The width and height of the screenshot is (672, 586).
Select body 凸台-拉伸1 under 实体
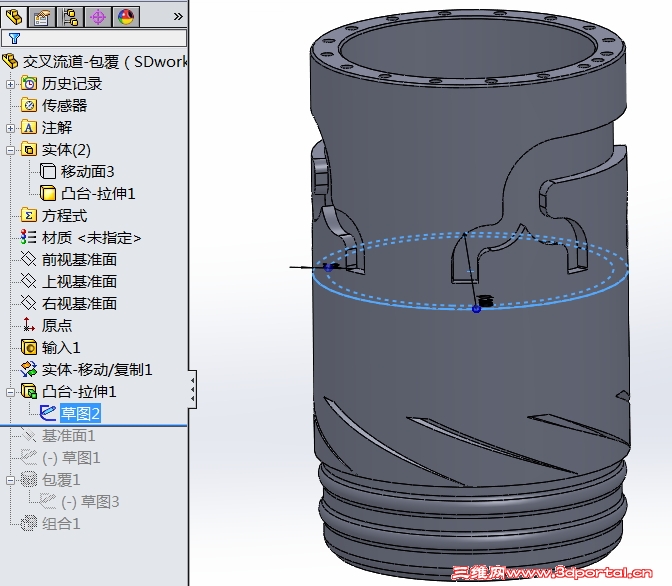point(98,193)
